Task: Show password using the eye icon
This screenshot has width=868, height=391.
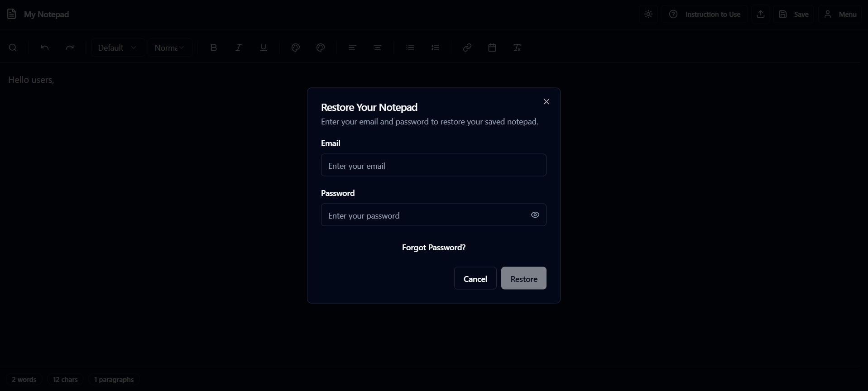Action: tap(535, 215)
